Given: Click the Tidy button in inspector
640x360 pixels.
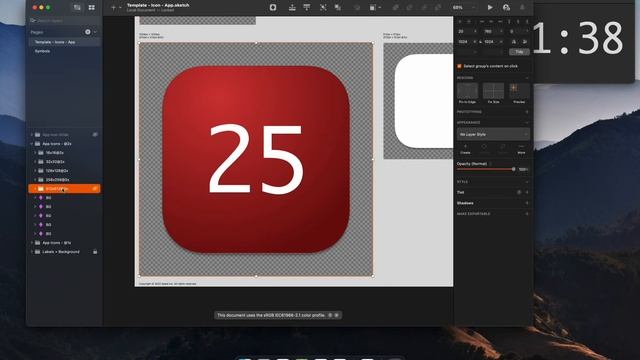Looking at the screenshot, I should click(519, 52).
